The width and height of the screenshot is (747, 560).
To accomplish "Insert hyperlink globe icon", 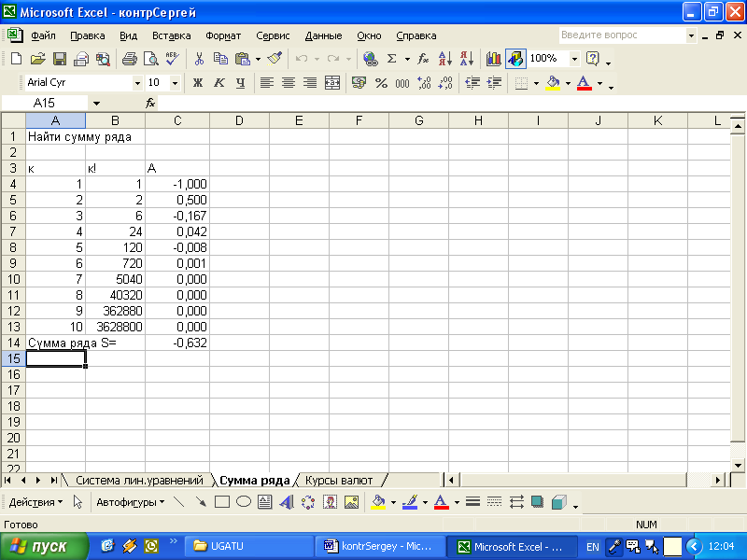I will point(370,59).
